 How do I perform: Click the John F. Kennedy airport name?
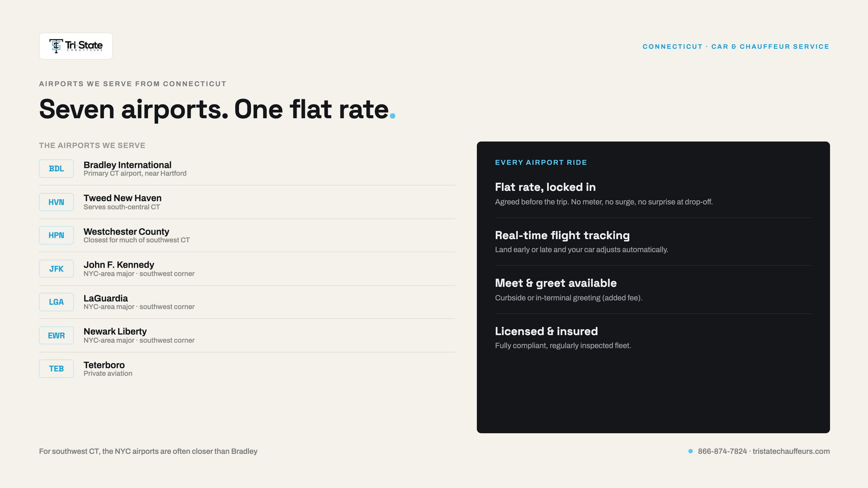pos(119,265)
